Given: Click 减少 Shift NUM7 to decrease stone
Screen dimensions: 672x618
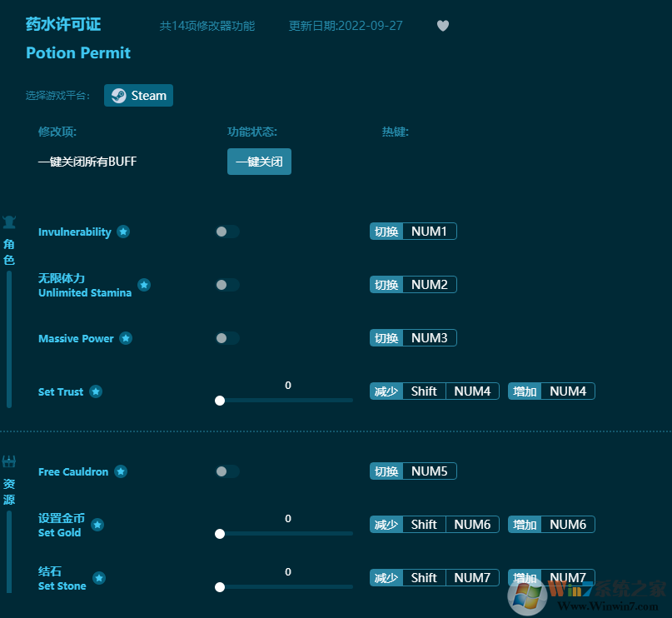Looking at the screenshot, I should coord(434,577).
